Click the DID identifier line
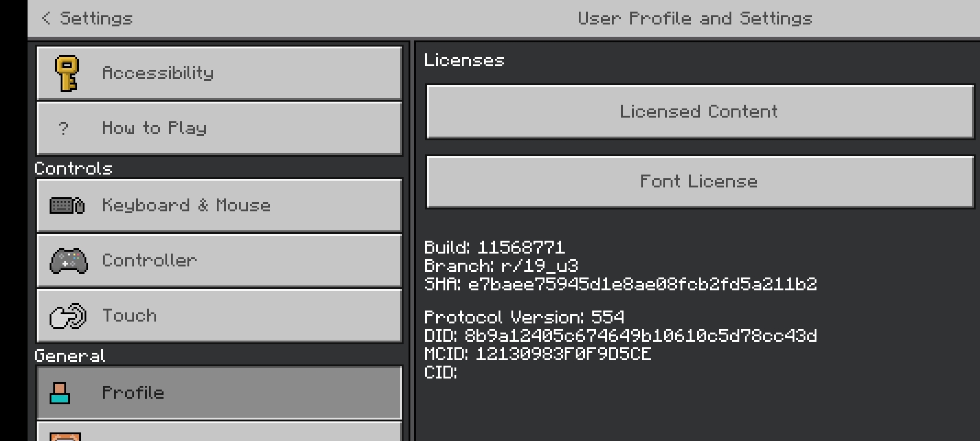The image size is (980, 441). (620, 336)
